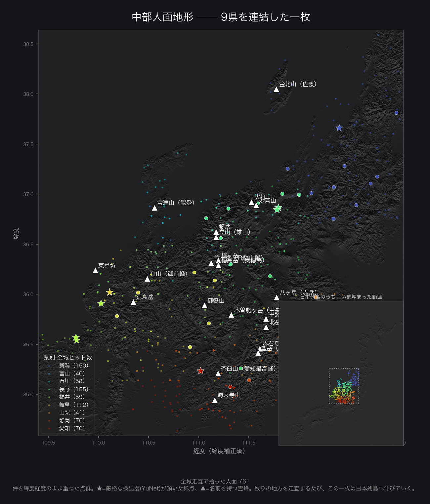Screen dimensions: 430x504
Task: Select the 111.0 longitude tick label
Action: 199,443
